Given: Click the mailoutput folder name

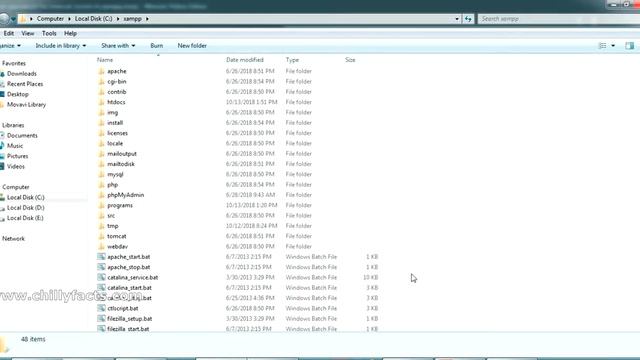Looking at the screenshot, I should 122,153.
